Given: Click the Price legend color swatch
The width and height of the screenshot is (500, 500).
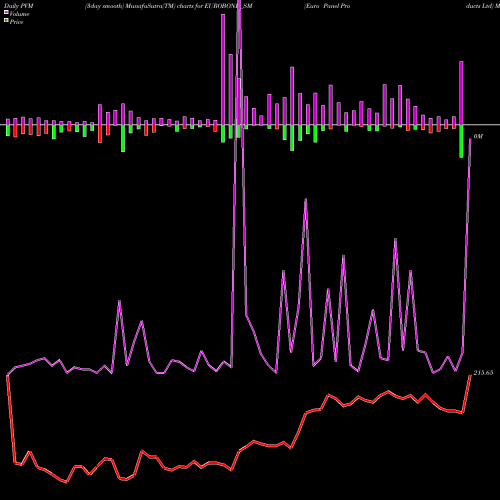Looking at the screenshot, I should tap(6, 21).
